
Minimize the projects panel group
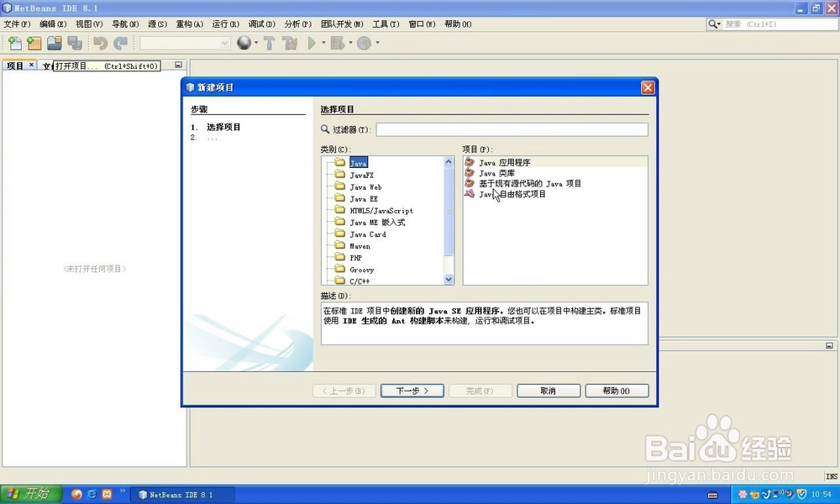click(178, 65)
